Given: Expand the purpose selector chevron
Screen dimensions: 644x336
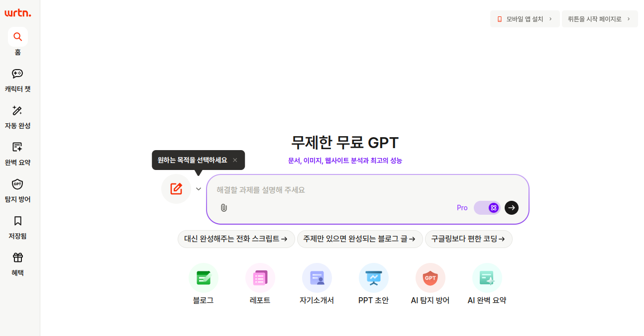Looking at the screenshot, I should click(x=199, y=189).
